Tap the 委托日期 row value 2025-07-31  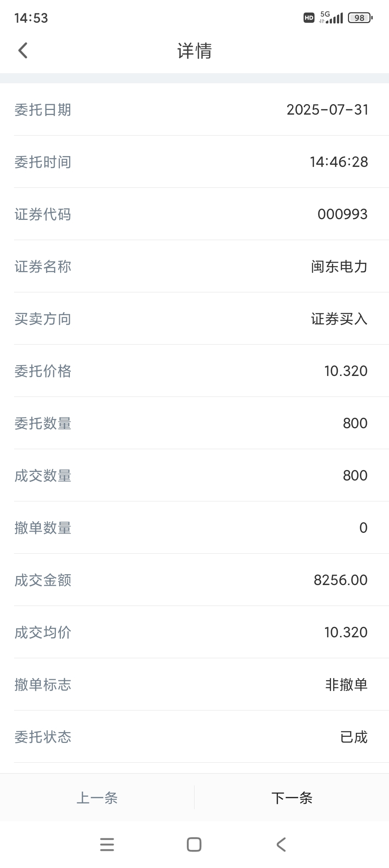tap(327, 110)
